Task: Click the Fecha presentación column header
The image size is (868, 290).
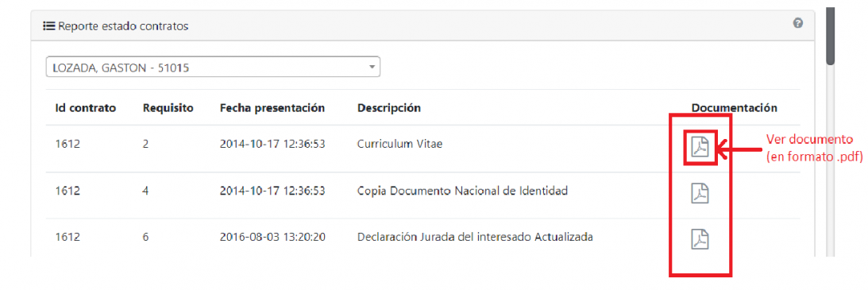Action: tap(272, 107)
